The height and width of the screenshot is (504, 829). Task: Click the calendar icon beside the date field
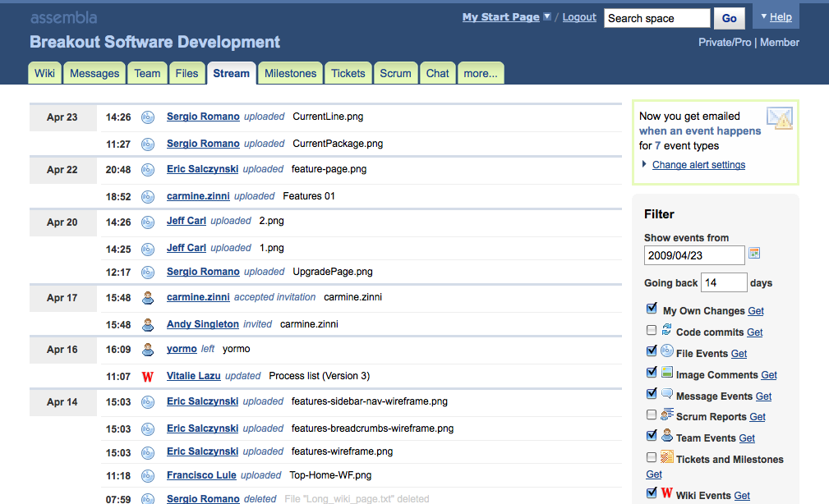[x=755, y=254]
